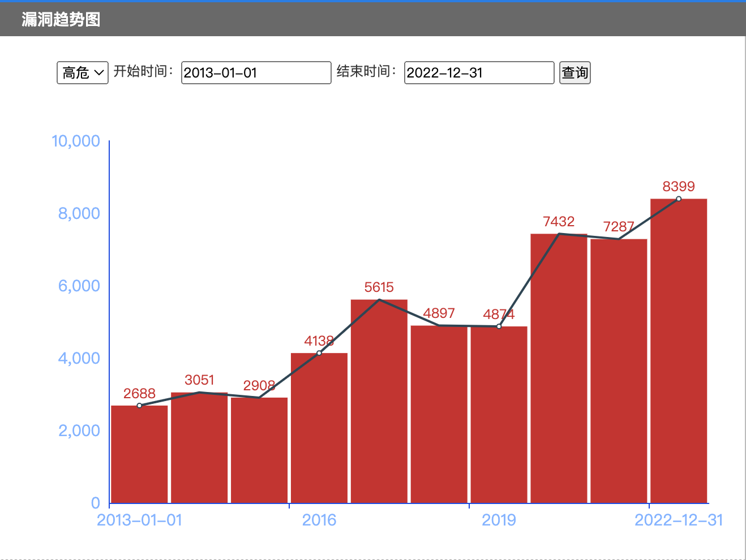The image size is (746, 560).
Task: Click the 2016 x-axis label
Action: pos(319,520)
